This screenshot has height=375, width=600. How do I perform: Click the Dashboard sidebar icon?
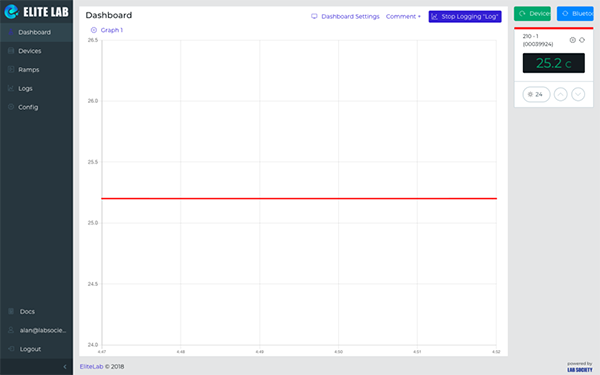tap(11, 32)
